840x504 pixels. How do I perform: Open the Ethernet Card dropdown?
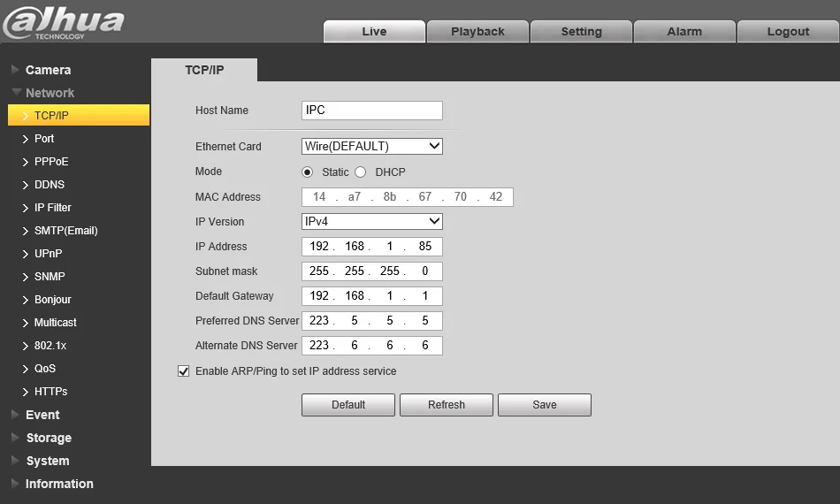click(x=371, y=146)
